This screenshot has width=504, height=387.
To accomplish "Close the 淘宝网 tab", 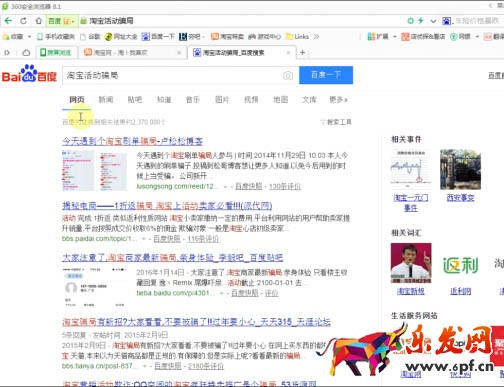I will [179, 53].
